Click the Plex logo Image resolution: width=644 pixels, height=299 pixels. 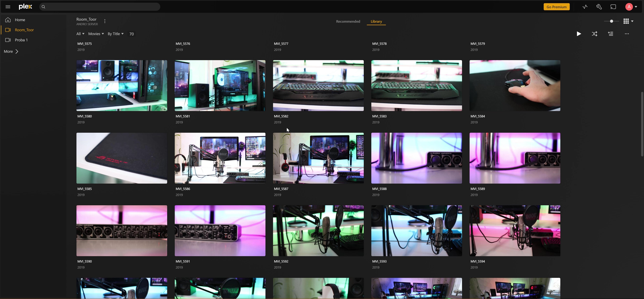[x=26, y=7]
